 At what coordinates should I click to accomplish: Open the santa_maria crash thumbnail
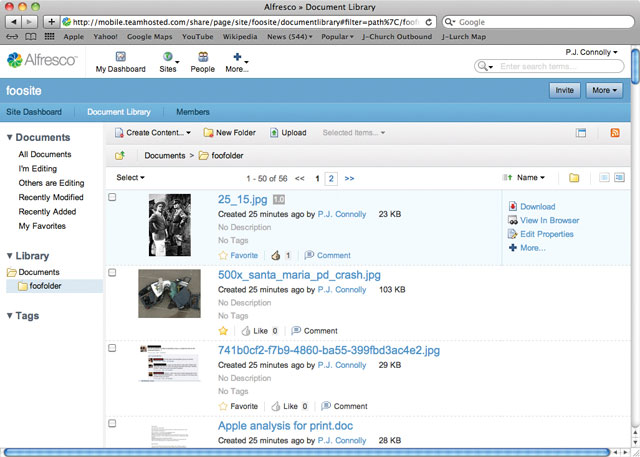coord(169,293)
